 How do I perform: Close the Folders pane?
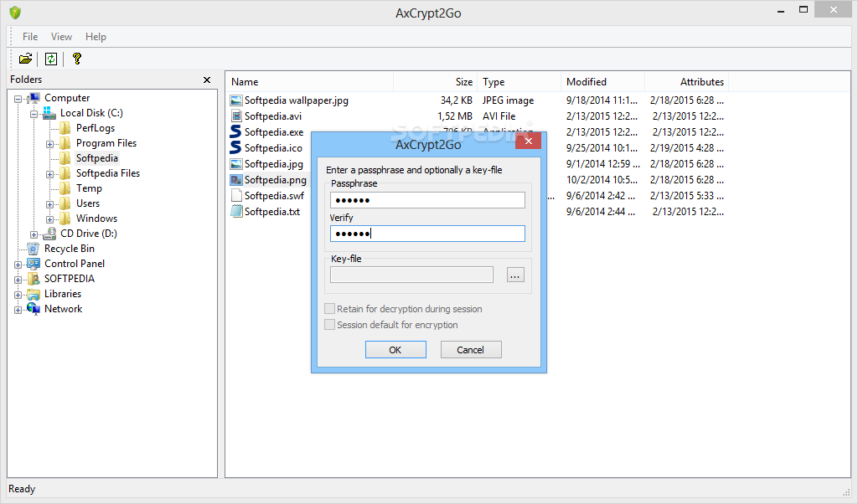(207, 80)
